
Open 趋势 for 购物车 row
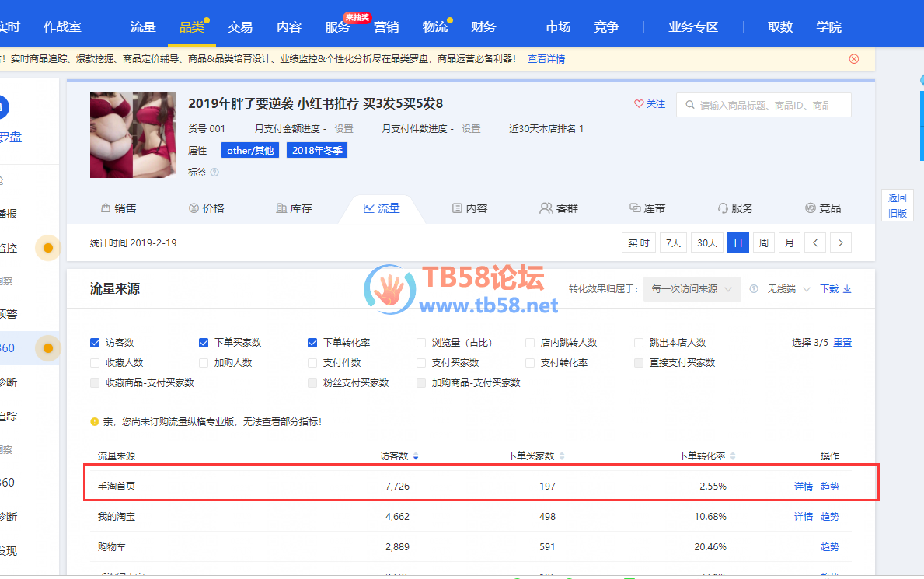pos(830,547)
